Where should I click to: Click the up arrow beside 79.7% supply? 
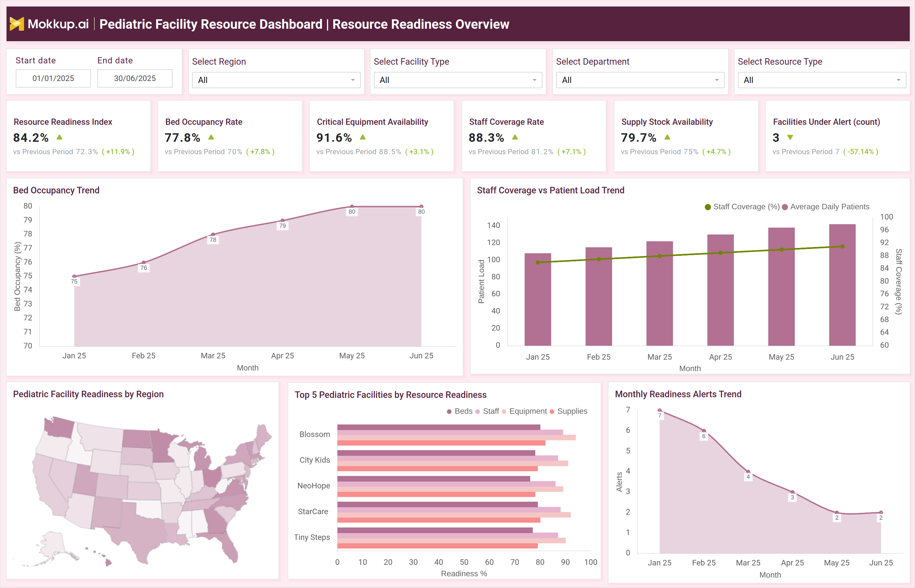click(667, 137)
